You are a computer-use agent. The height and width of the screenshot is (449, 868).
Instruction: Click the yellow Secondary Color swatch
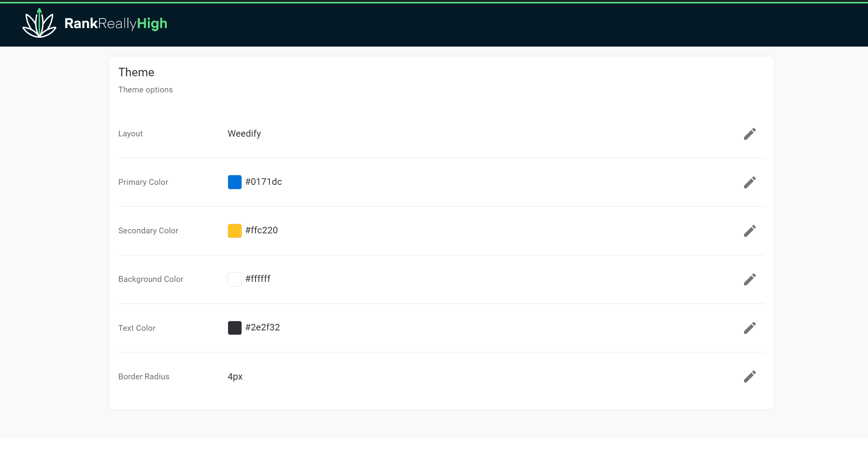point(235,231)
